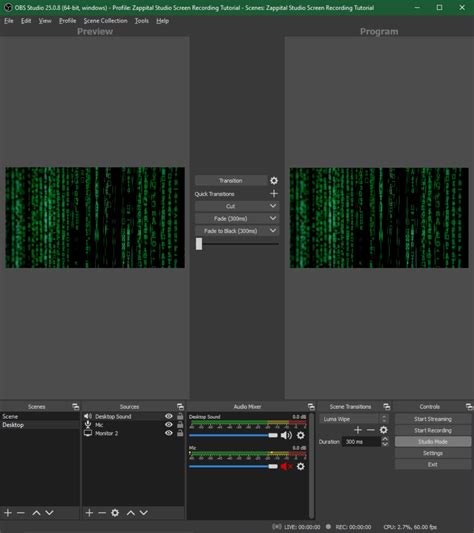This screenshot has width=474, height=533.
Task: Add a scene transition with the plus icon
Action: click(x=358, y=430)
